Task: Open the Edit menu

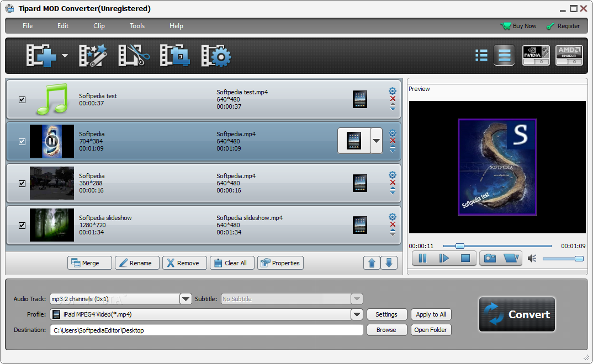Action: pyautogui.click(x=63, y=26)
